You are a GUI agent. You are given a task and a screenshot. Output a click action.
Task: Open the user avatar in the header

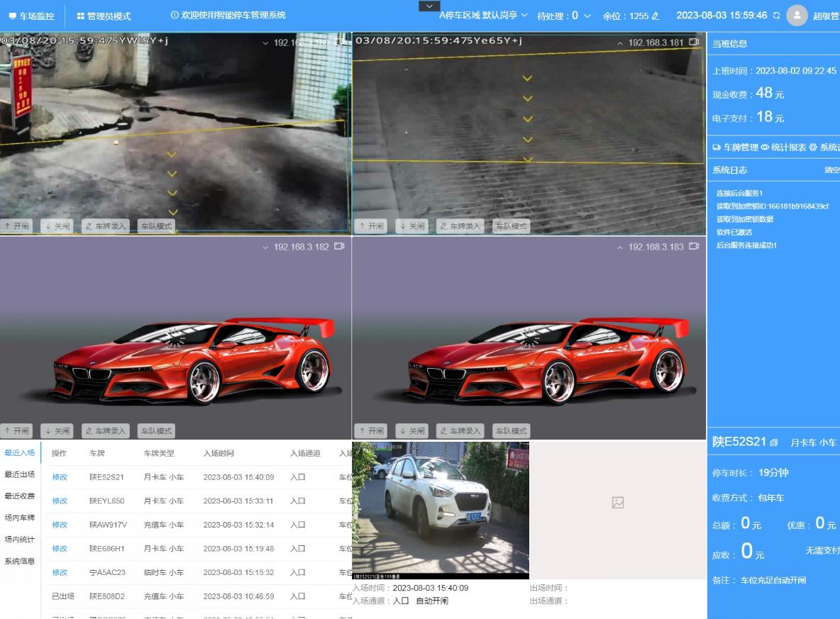point(797,16)
